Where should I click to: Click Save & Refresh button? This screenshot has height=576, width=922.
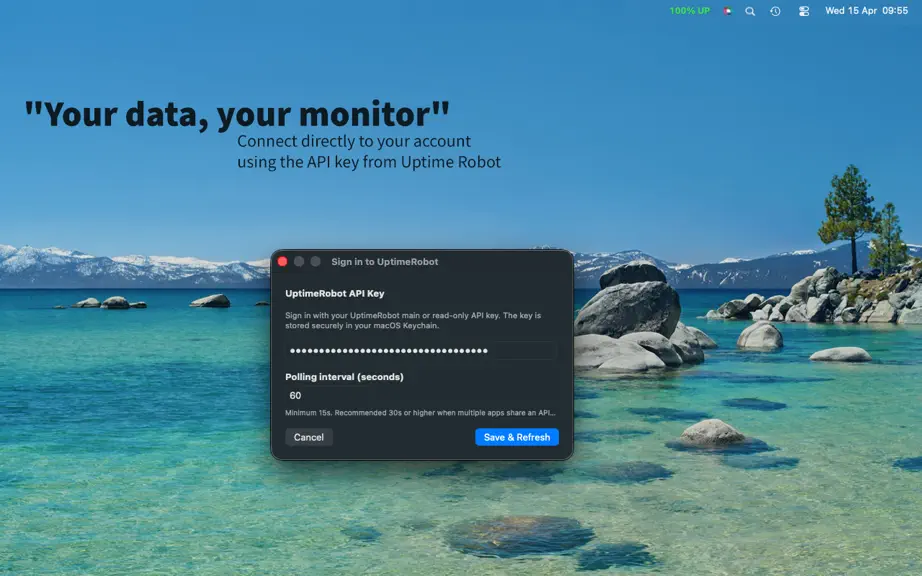517,437
